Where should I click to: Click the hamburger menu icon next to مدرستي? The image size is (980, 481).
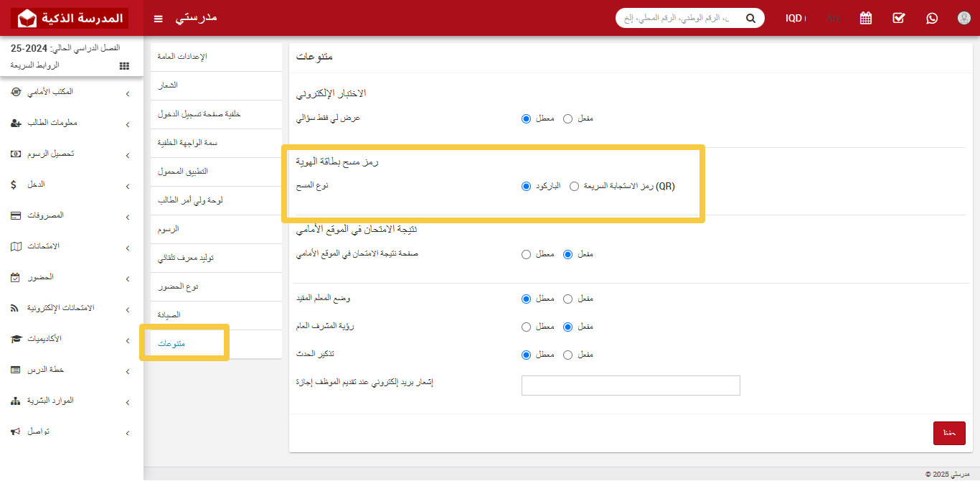pyautogui.click(x=158, y=19)
